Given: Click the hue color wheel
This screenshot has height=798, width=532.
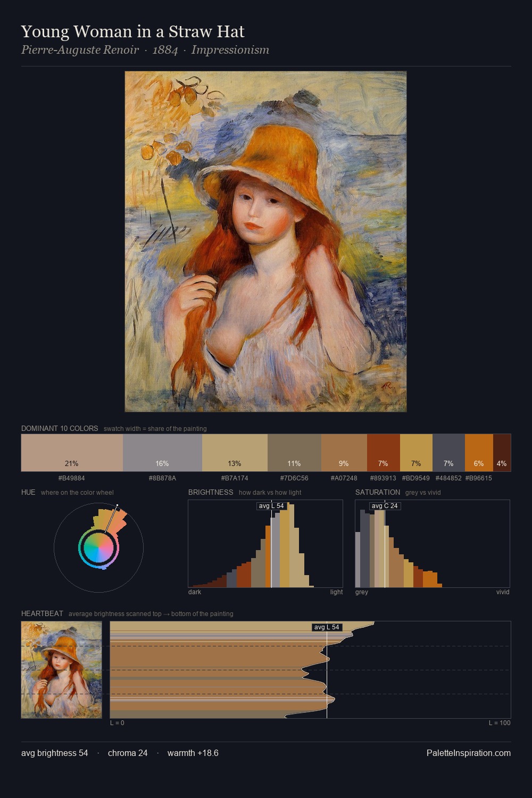Looking at the screenshot, I should coord(98,547).
